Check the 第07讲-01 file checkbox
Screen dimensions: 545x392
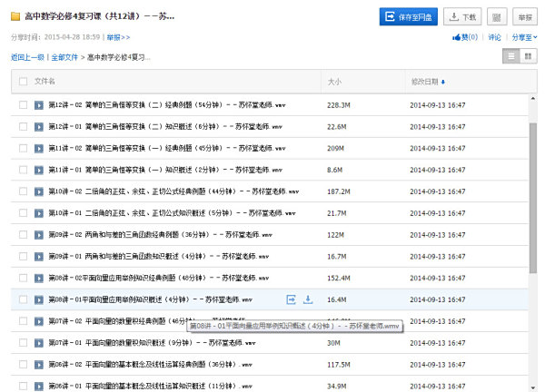[x=24, y=343]
